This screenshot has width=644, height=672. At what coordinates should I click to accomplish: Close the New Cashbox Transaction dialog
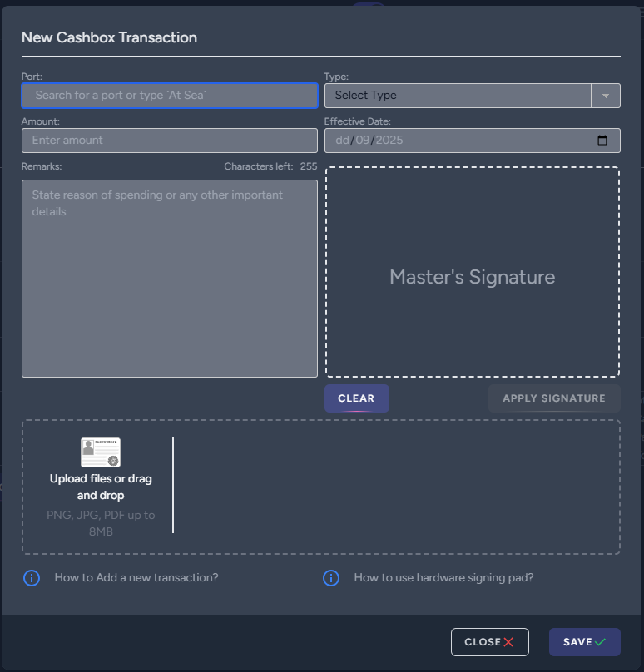489,642
